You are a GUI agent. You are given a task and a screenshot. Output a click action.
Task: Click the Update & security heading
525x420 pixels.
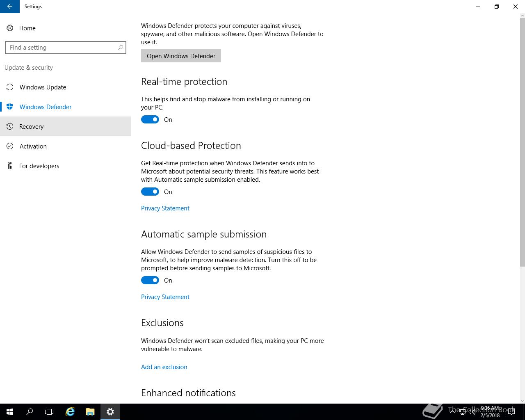(29, 67)
